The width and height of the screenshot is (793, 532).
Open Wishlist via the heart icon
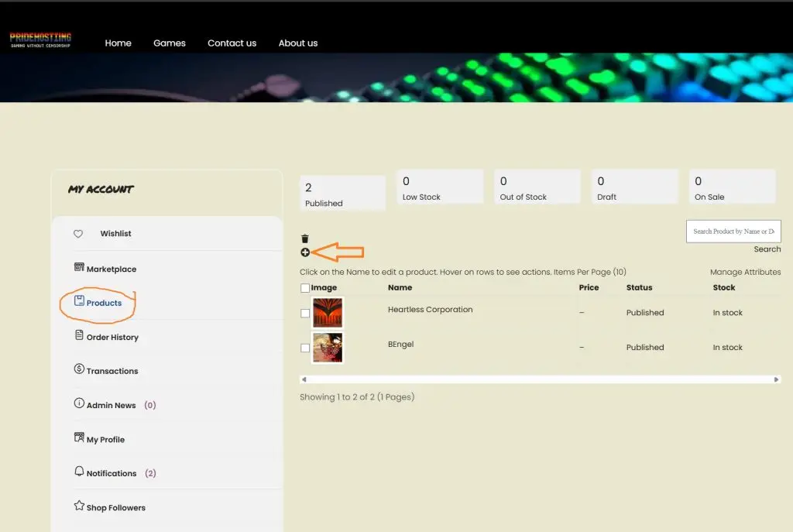click(78, 234)
